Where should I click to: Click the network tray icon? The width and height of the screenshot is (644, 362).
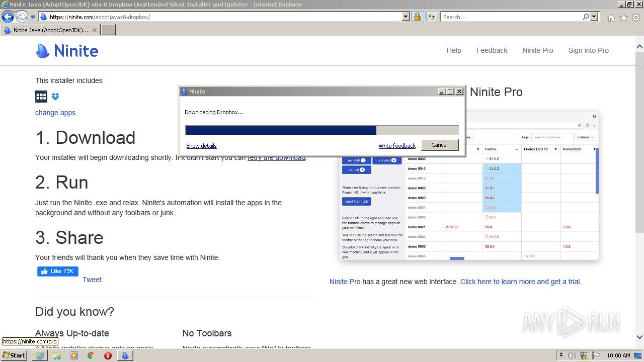585,355
